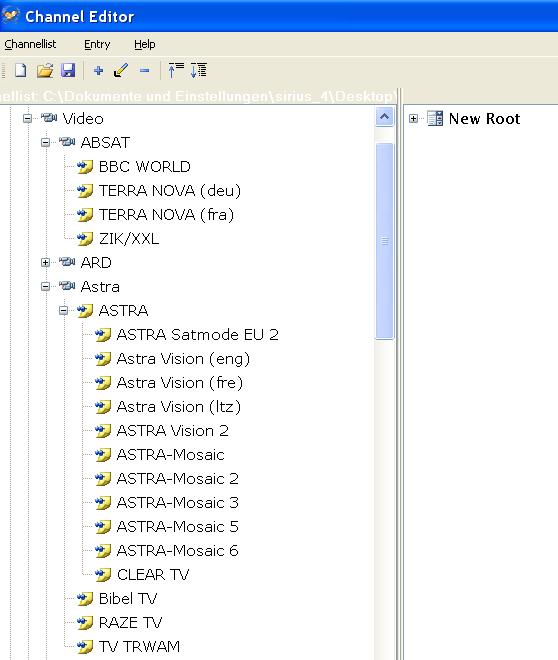Select the ABSAT group label

[x=105, y=142]
